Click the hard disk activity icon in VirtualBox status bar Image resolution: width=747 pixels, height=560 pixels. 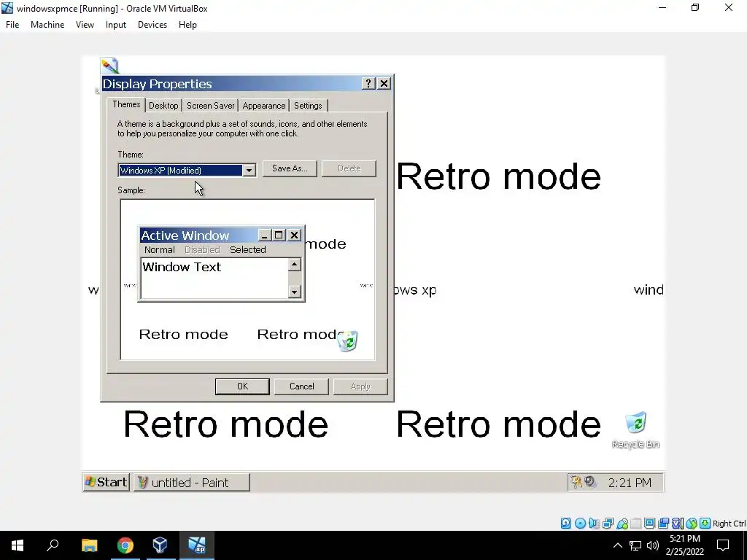point(565,524)
